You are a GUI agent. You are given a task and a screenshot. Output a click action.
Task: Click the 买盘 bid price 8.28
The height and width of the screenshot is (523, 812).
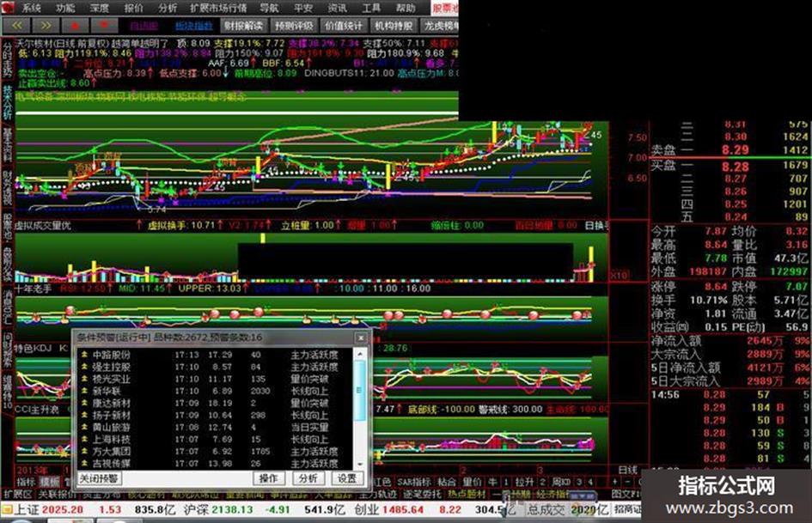pos(736,167)
